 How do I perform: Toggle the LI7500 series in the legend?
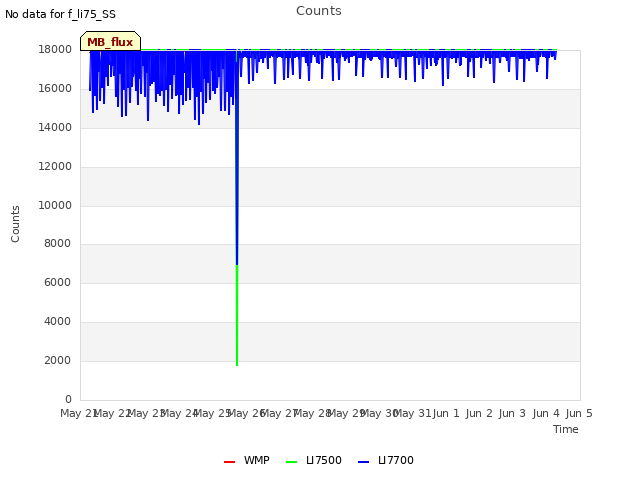pos(313,460)
